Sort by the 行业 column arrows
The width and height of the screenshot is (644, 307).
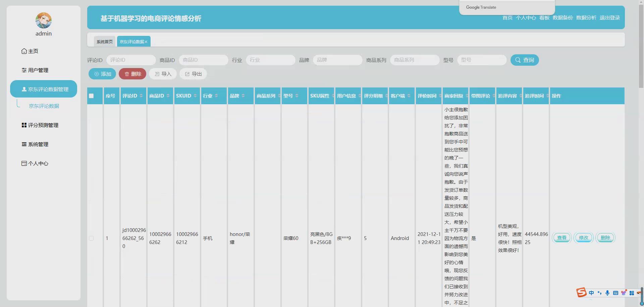coord(216,96)
